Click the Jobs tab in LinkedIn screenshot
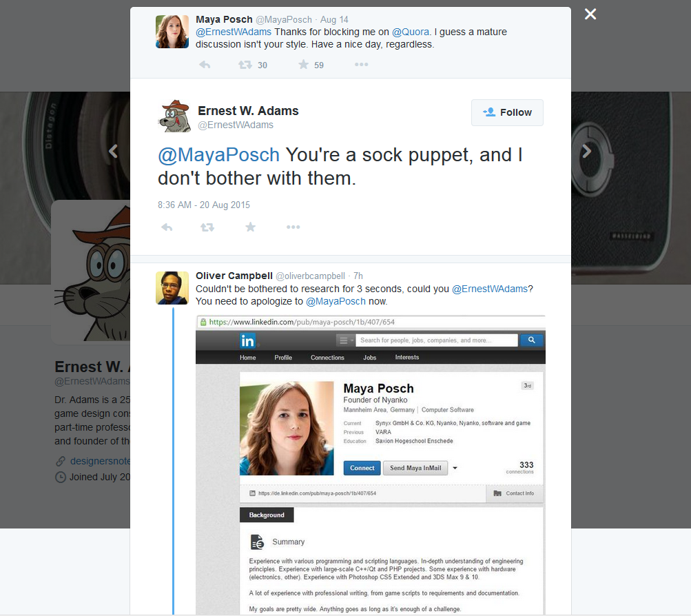691x616 pixels. click(x=370, y=358)
